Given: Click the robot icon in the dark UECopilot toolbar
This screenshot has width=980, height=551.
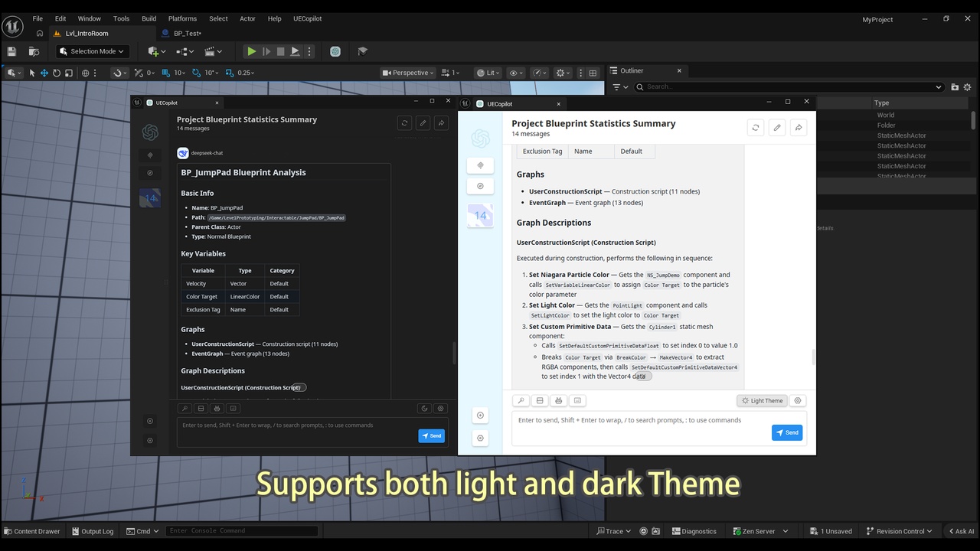Looking at the screenshot, I should pos(217,409).
